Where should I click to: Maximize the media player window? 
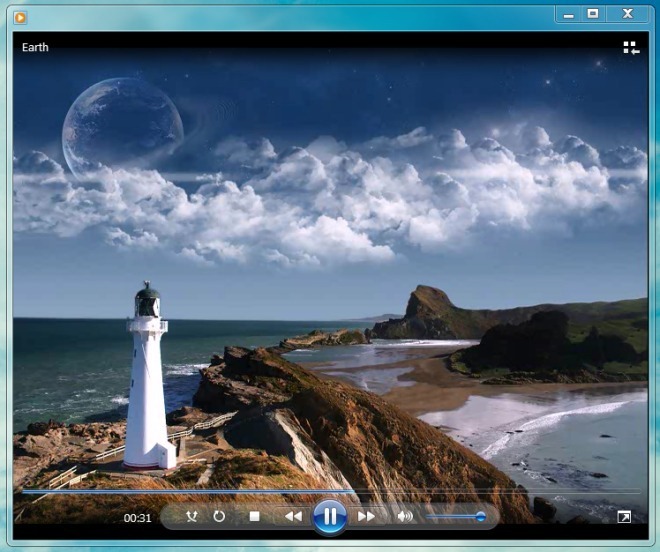[x=593, y=14]
